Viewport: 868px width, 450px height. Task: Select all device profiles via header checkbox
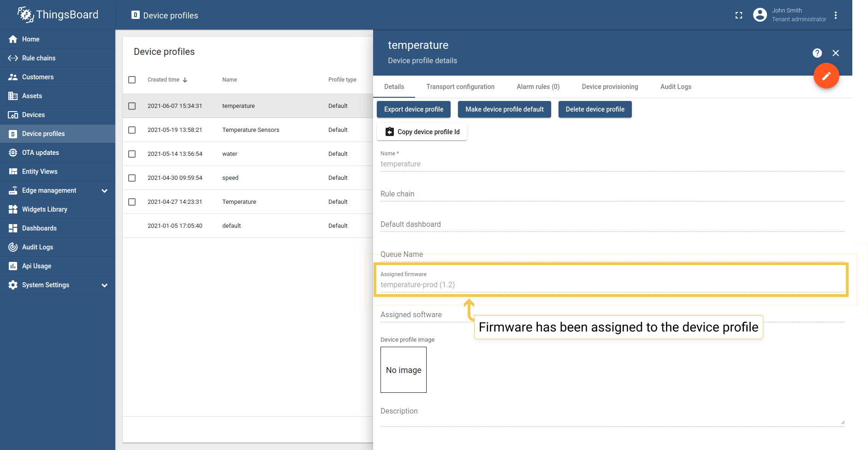pyautogui.click(x=132, y=79)
